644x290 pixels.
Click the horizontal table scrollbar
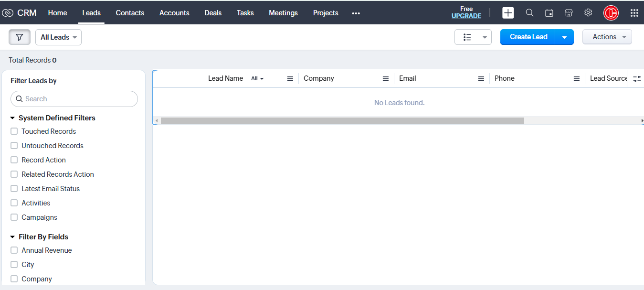[342, 121]
